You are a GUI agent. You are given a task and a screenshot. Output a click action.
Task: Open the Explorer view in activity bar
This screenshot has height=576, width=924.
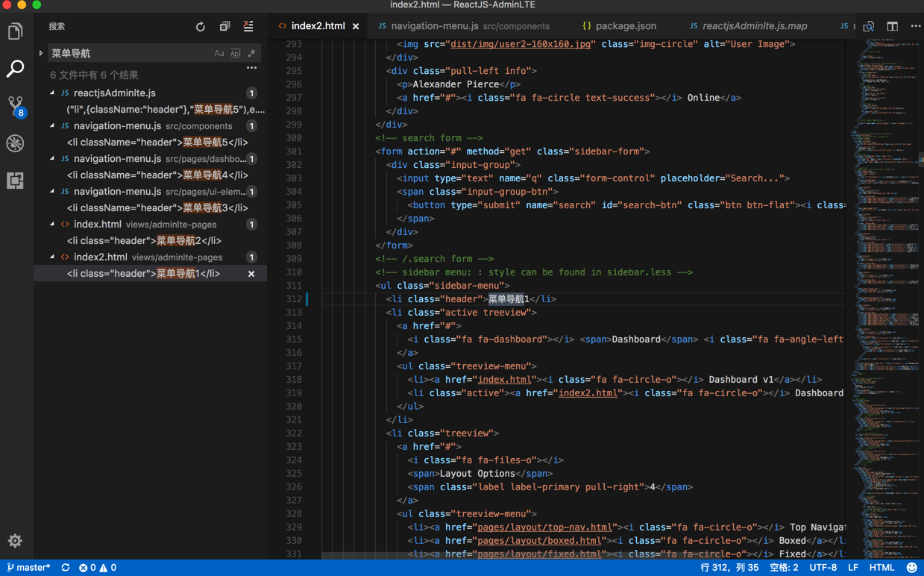tap(15, 31)
